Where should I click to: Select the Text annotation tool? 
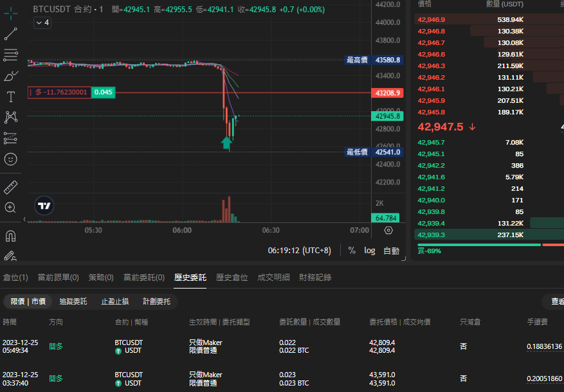(x=11, y=96)
